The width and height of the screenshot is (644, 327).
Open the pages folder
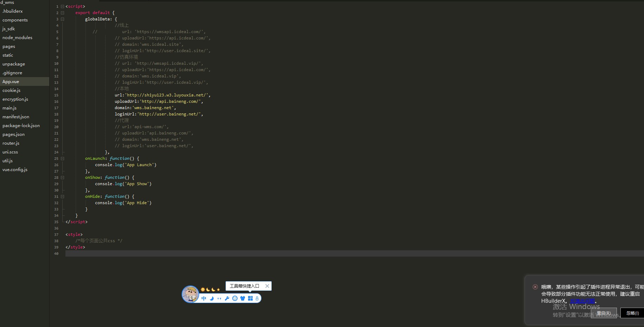9,46
